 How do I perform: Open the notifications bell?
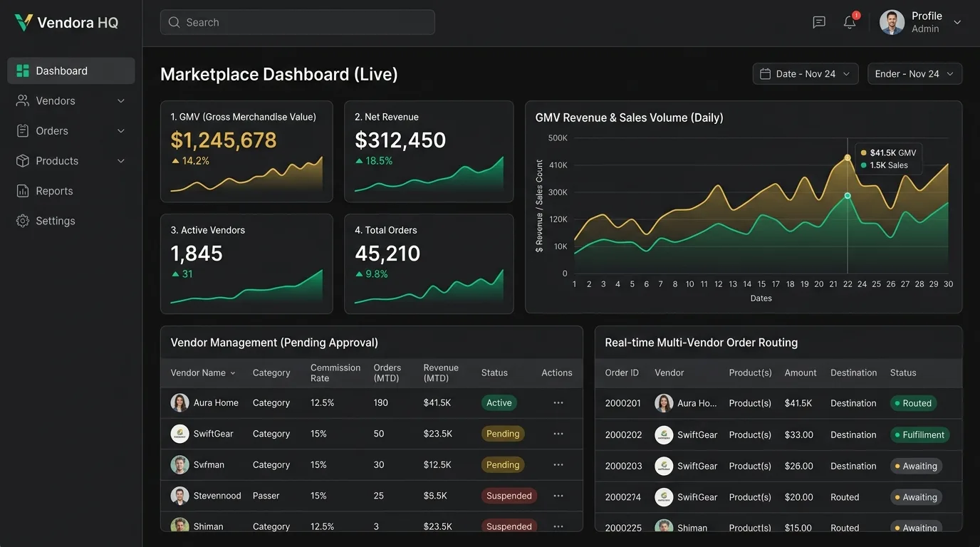pyautogui.click(x=850, y=22)
